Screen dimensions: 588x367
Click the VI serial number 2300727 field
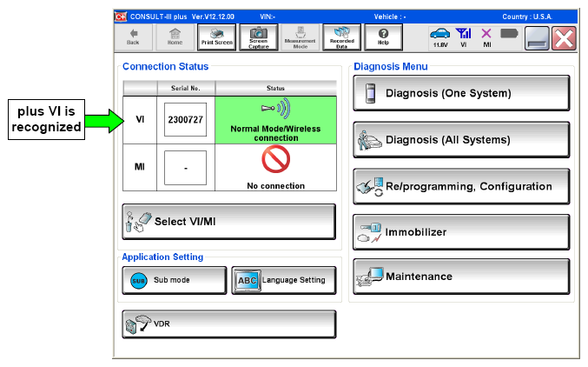click(184, 119)
